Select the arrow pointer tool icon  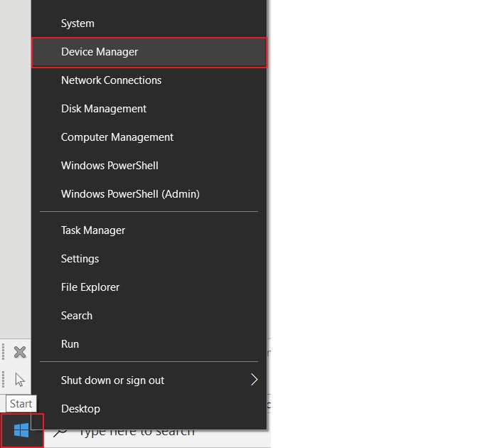click(20, 380)
